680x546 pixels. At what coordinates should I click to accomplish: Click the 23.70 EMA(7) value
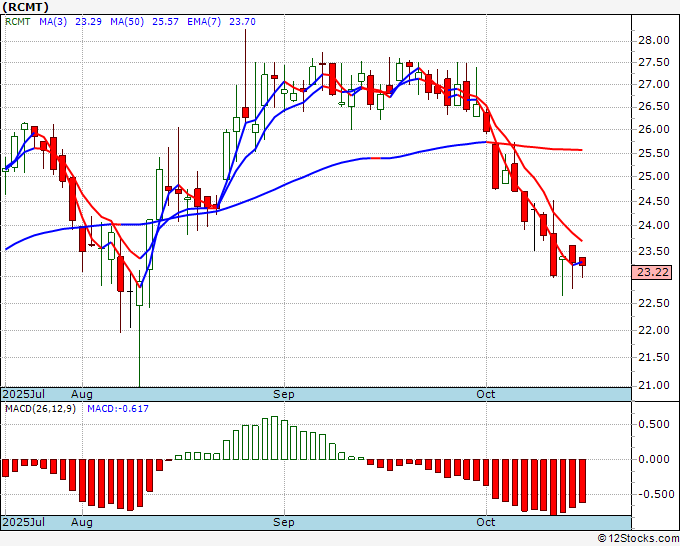tap(242, 21)
